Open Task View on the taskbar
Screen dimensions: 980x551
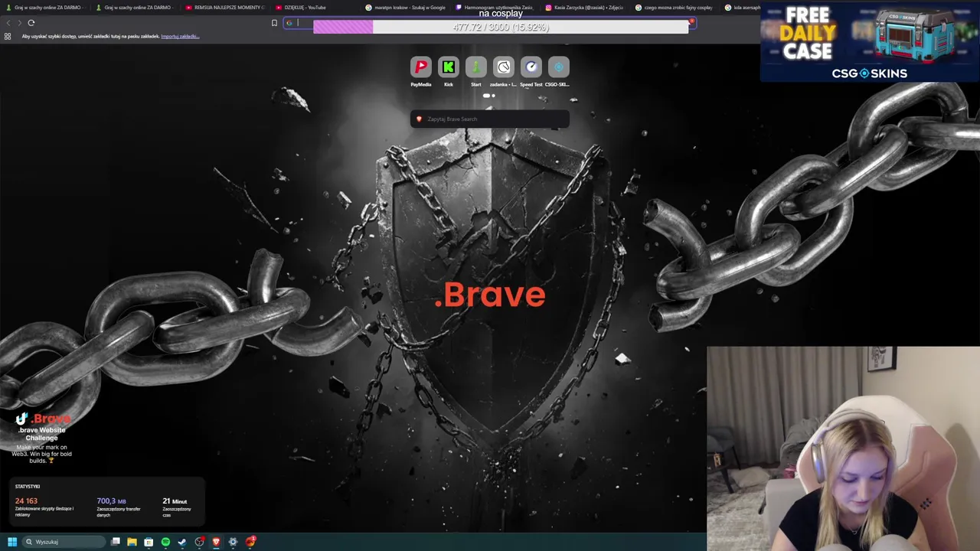point(116,542)
